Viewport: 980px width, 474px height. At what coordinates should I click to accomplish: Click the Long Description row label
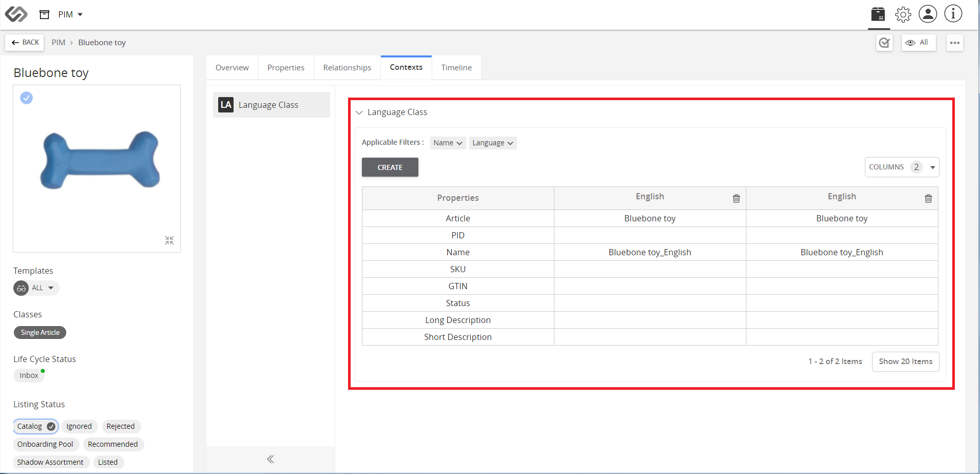[x=458, y=320]
